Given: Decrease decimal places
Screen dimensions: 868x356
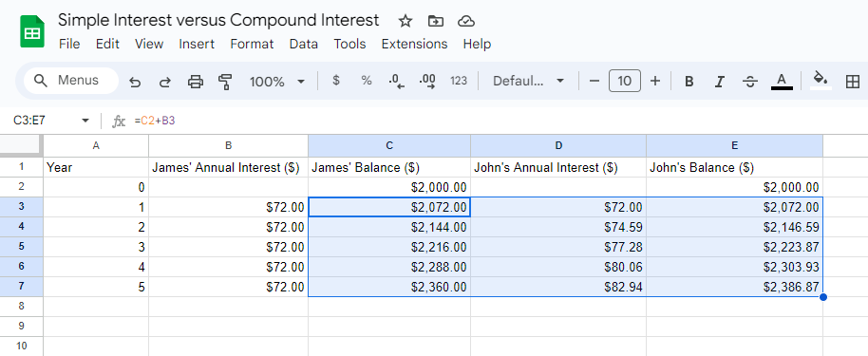Looking at the screenshot, I should click(x=396, y=82).
